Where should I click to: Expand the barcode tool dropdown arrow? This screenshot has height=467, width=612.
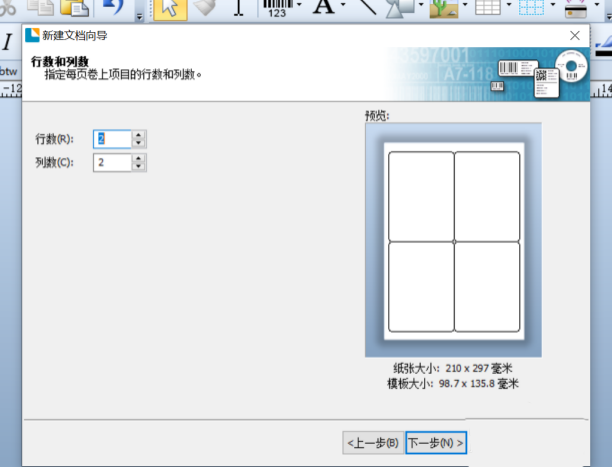[x=299, y=5]
